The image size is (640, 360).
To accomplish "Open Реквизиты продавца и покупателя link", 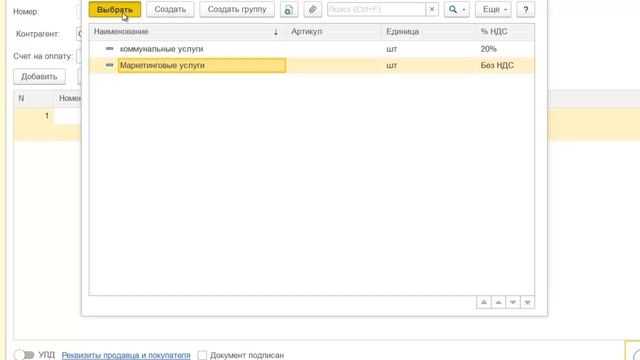I will coord(126,355).
